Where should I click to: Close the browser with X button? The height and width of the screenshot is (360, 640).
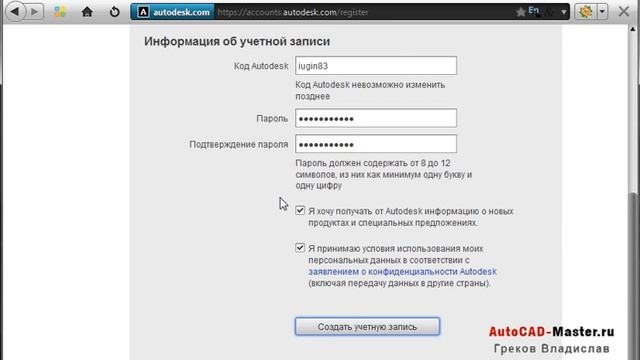(x=624, y=11)
